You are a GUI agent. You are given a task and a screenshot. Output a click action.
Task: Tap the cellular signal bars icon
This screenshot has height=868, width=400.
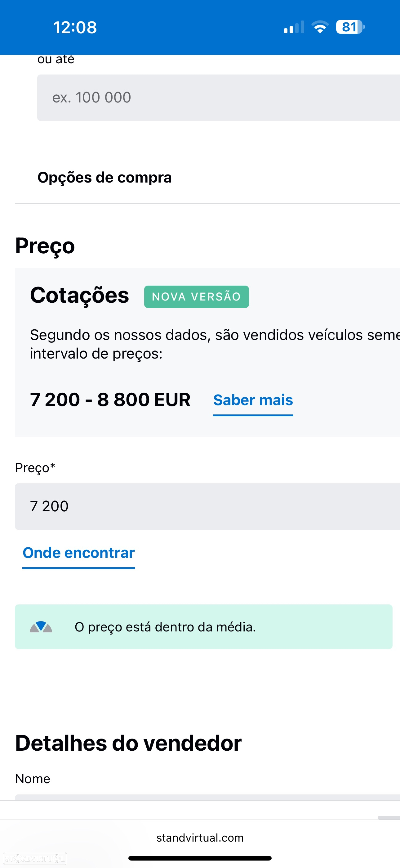(x=294, y=27)
